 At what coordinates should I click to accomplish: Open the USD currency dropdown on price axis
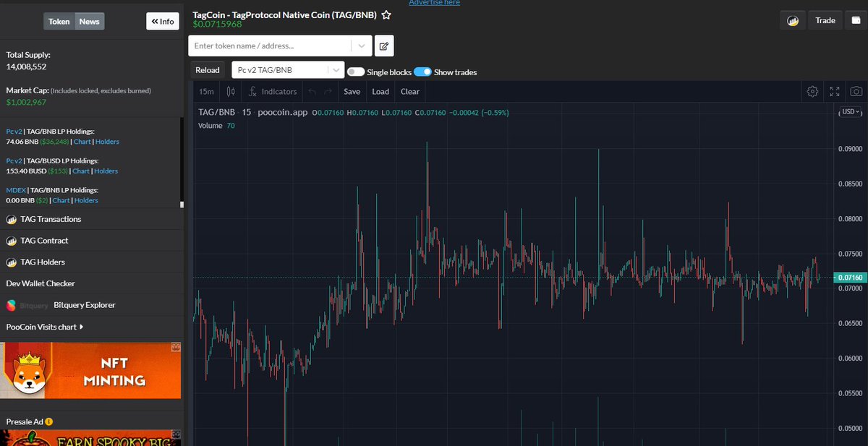point(850,112)
